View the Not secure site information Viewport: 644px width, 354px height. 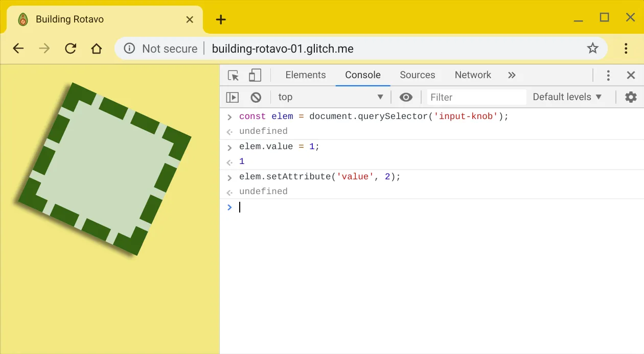pos(129,48)
